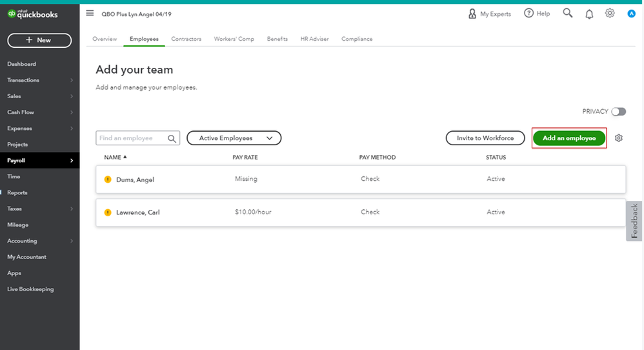Viewport: 644px width, 350px height.
Task: Expand the Taxes sidebar submenu
Action: point(72,209)
